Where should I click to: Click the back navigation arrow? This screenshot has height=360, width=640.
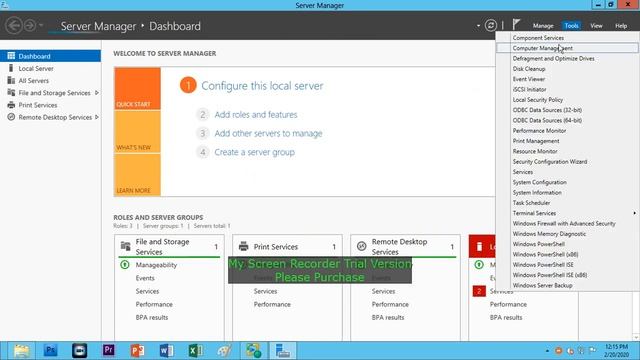(14, 26)
